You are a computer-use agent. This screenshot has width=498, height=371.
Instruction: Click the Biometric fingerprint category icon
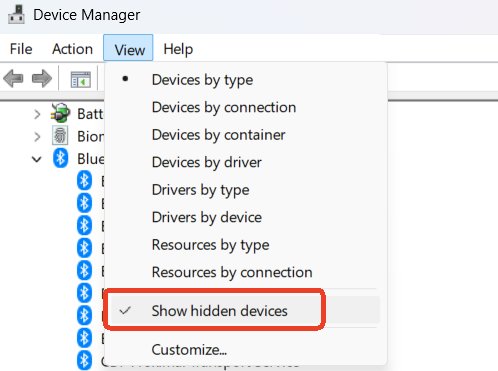[60, 136]
